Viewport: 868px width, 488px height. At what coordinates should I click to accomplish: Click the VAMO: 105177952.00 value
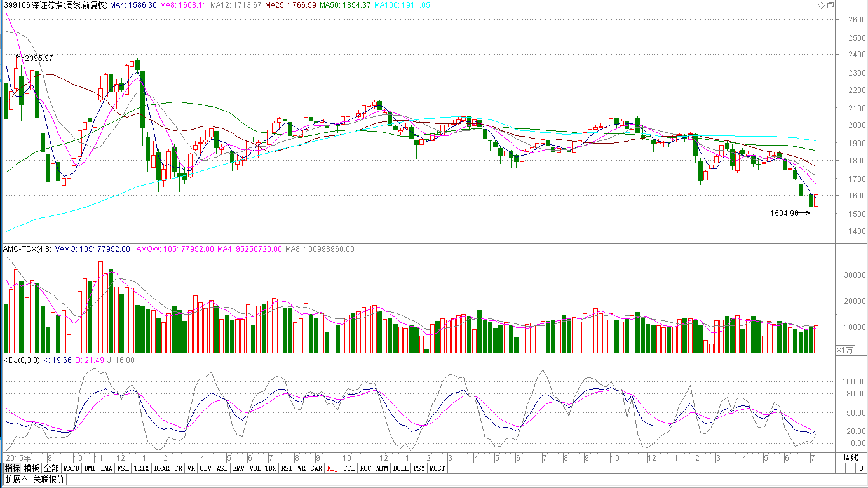[x=93, y=249]
